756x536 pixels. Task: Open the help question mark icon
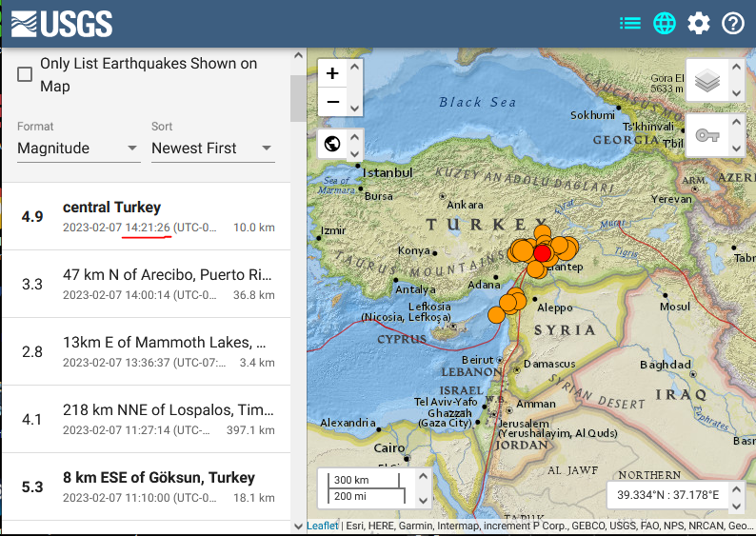[x=733, y=23]
